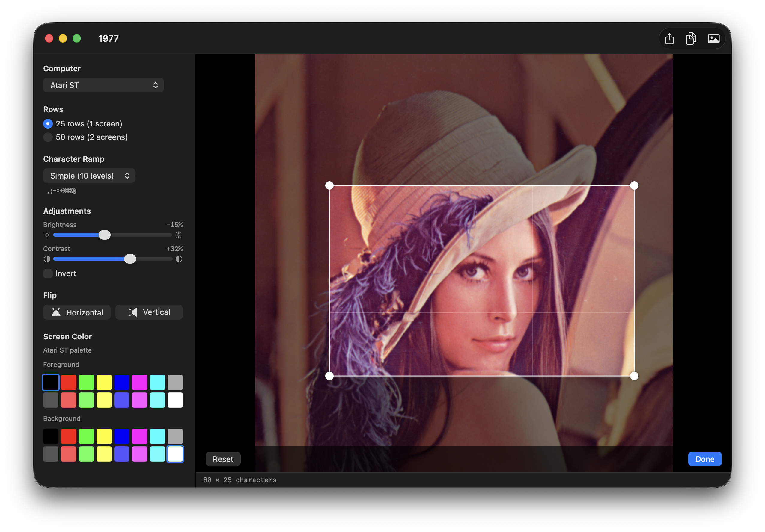
Task: Click the "80 × 25 characters" status text
Action: coord(240,480)
